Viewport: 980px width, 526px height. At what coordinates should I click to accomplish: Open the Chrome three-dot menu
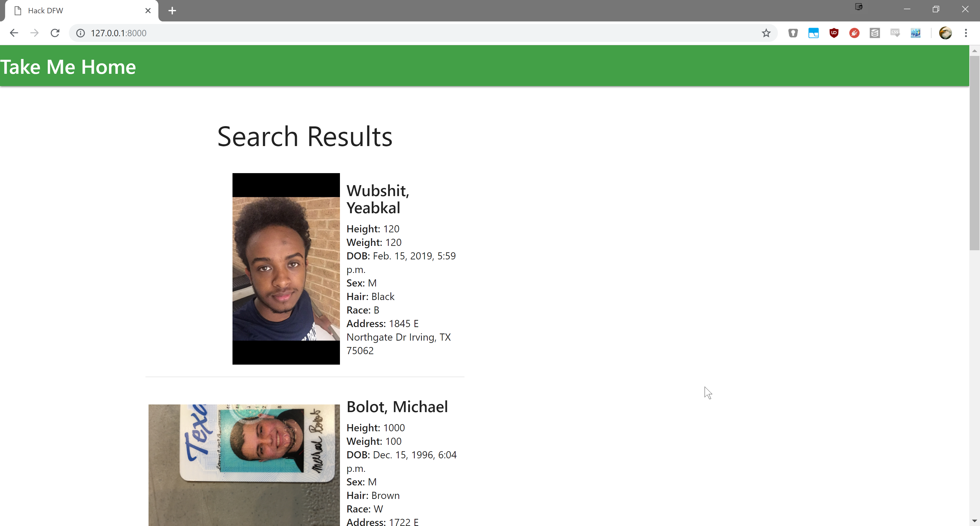965,33
